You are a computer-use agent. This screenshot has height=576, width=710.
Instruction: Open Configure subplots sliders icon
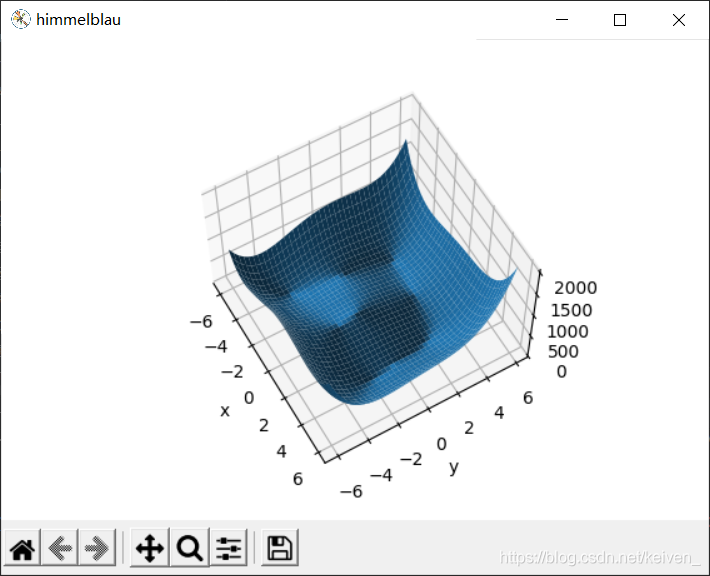pos(229,548)
